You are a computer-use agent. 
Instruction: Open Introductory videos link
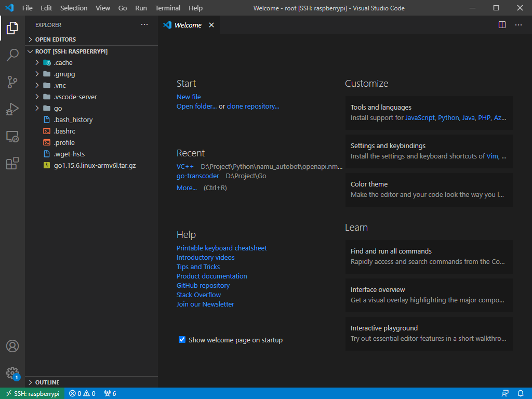point(205,257)
